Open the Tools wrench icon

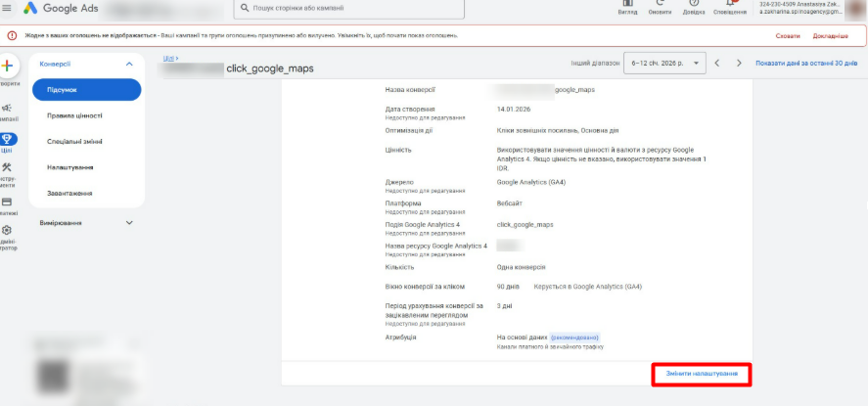[7, 168]
